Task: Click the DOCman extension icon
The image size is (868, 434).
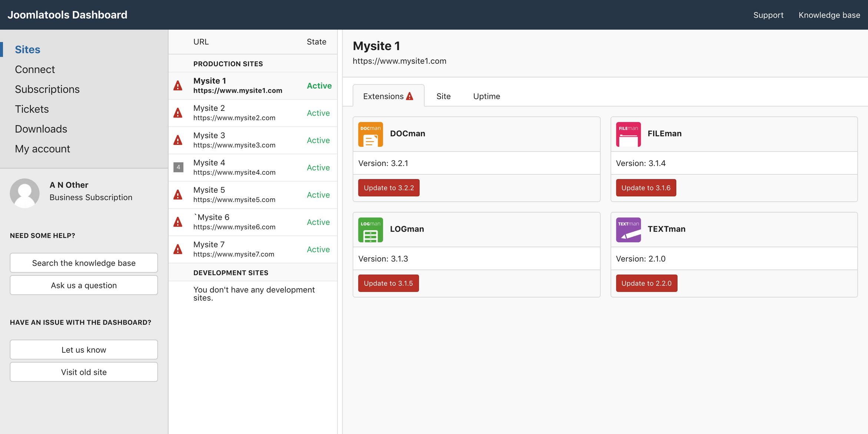Action: point(370,134)
